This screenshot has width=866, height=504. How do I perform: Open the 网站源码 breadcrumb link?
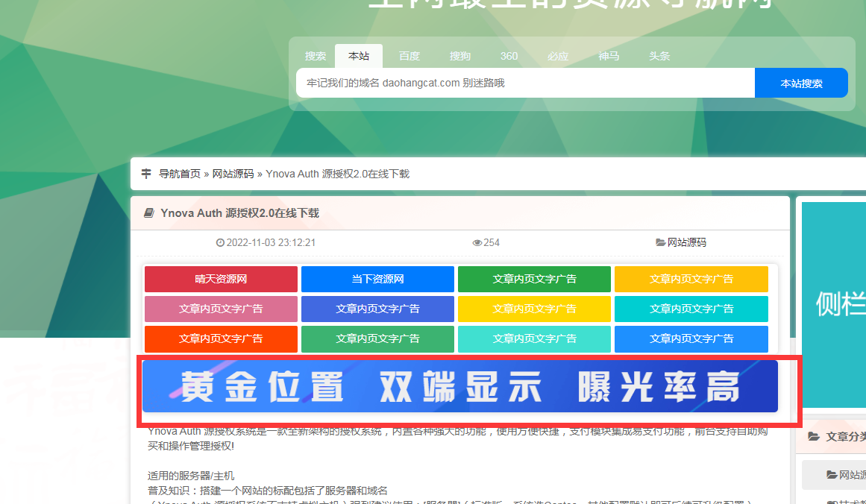[x=233, y=174]
